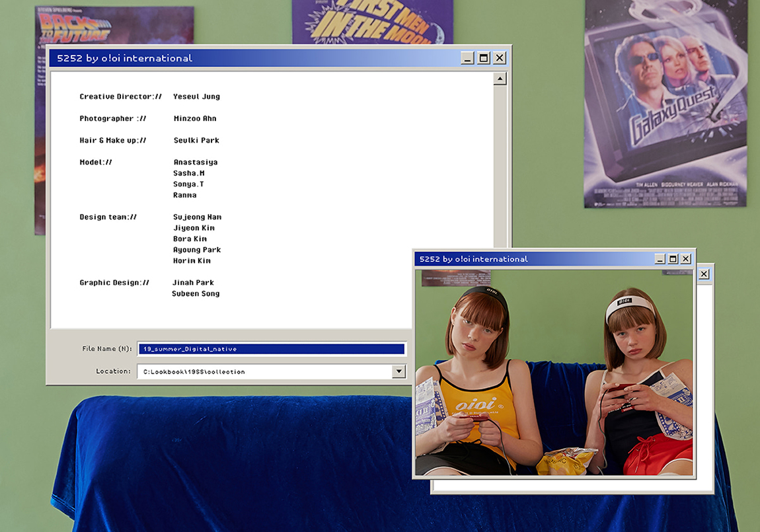Click the model name 'Ranma'
760x532 pixels.
[x=184, y=195]
